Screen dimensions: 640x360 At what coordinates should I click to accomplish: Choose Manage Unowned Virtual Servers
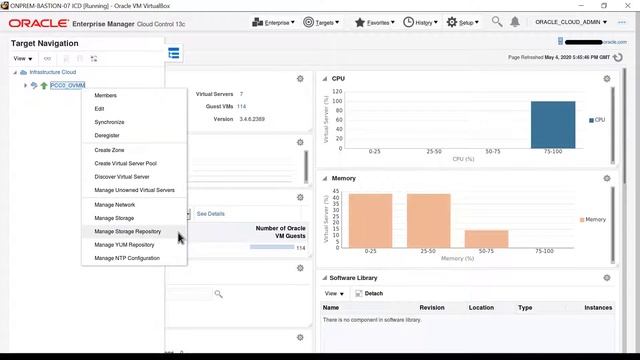(x=134, y=190)
